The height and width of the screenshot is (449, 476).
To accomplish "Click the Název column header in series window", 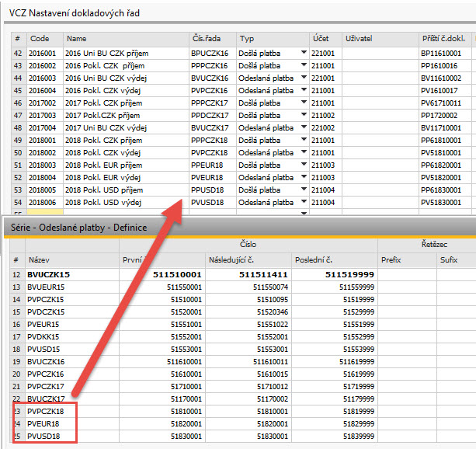I will [x=72, y=260].
